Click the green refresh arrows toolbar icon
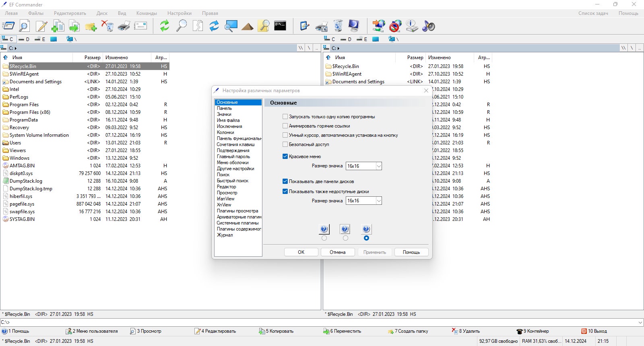 point(165,26)
